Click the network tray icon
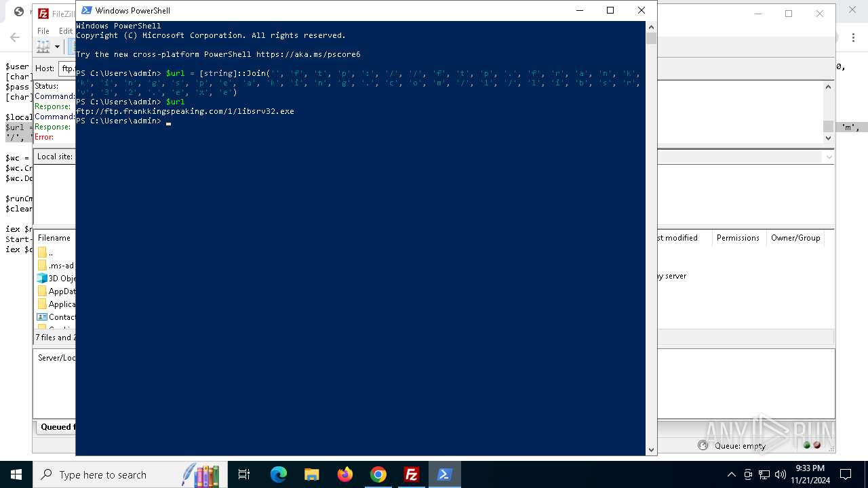Image resolution: width=868 pixels, height=488 pixels. tap(764, 474)
